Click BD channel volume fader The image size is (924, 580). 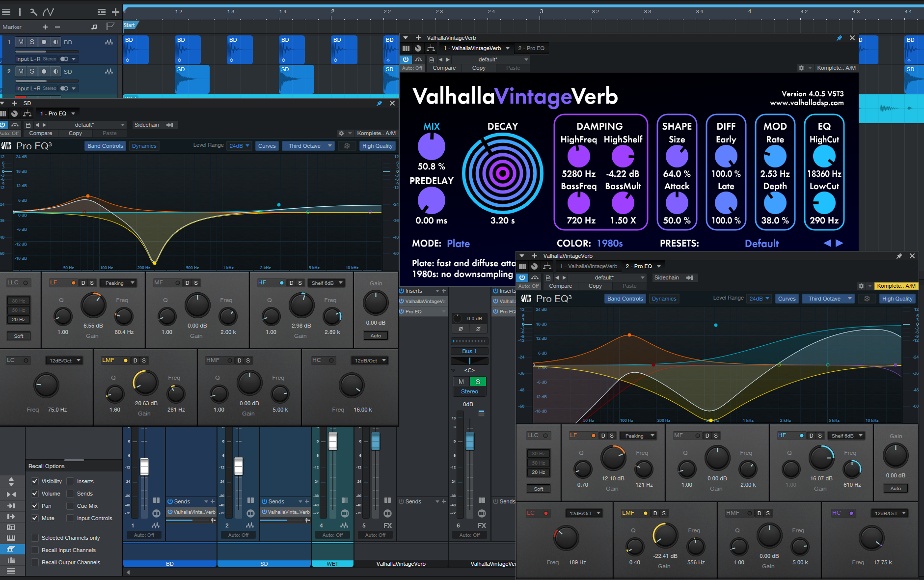tap(144, 466)
